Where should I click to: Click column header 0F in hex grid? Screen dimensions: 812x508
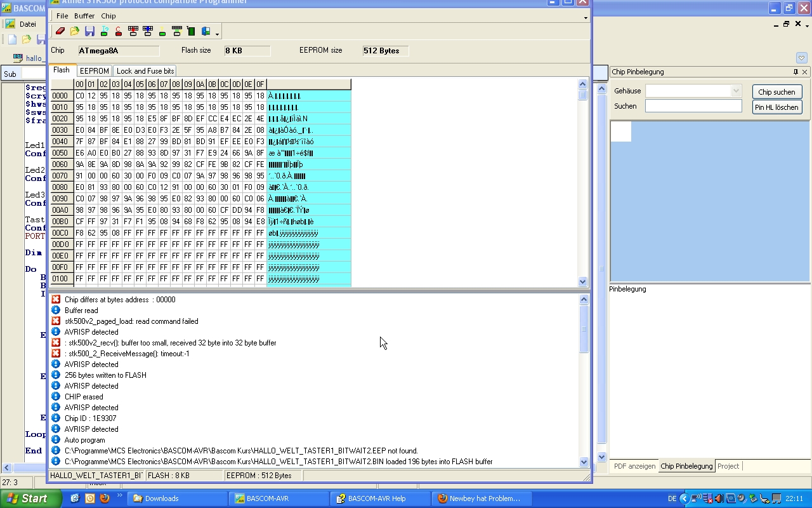(x=260, y=84)
